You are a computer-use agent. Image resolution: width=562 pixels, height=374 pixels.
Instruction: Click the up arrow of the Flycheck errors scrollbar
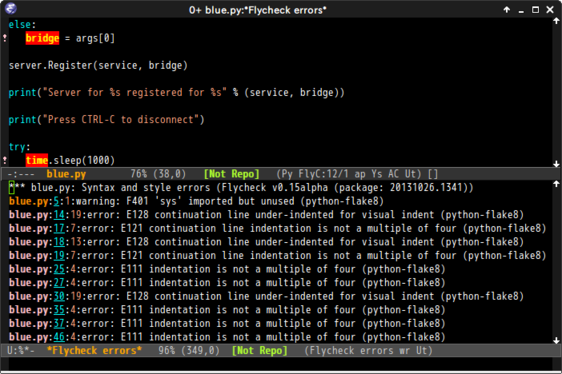tap(556, 184)
